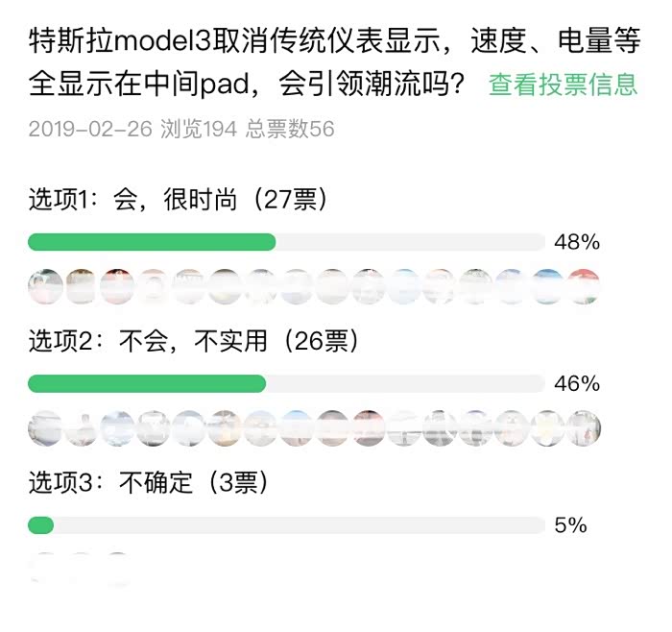Click the 48% percentage label
The image size is (672, 632).
coord(577,242)
